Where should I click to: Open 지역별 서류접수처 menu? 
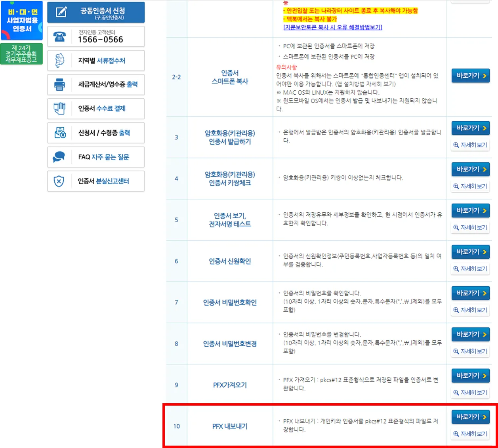96,60
